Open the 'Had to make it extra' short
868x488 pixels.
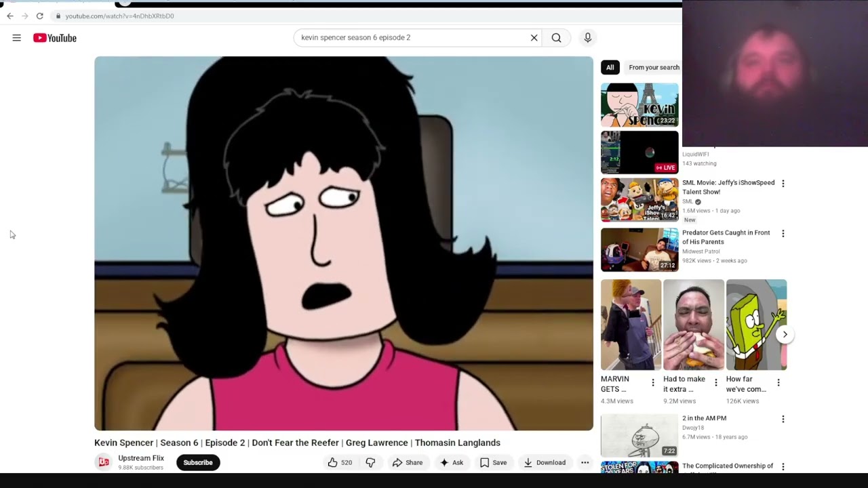click(694, 325)
